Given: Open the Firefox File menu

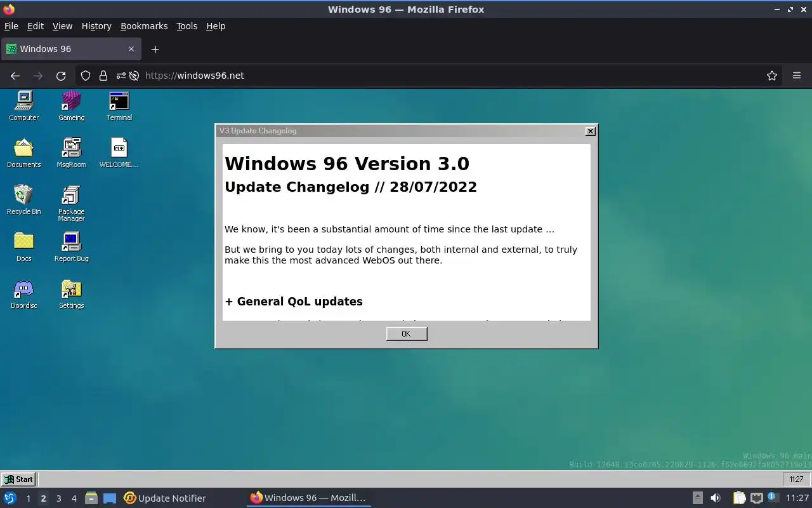Looking at the screenshot, I should point(11,26).
